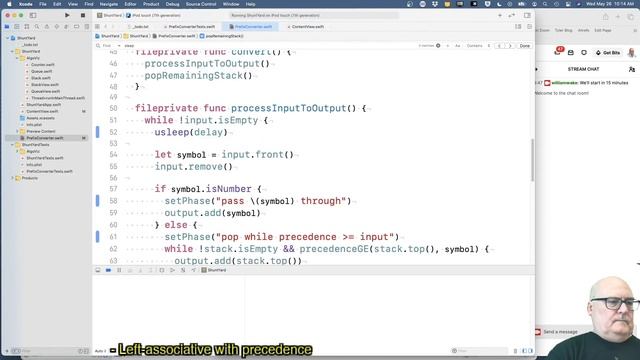Open the Source Control menu
The width and height of the screenshot is (640, 360).
201,4
